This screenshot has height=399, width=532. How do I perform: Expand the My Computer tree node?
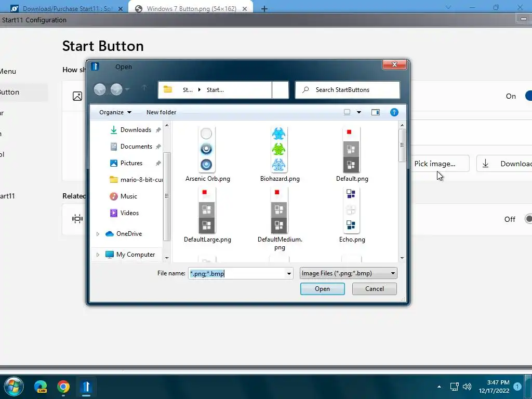[98, 255]
